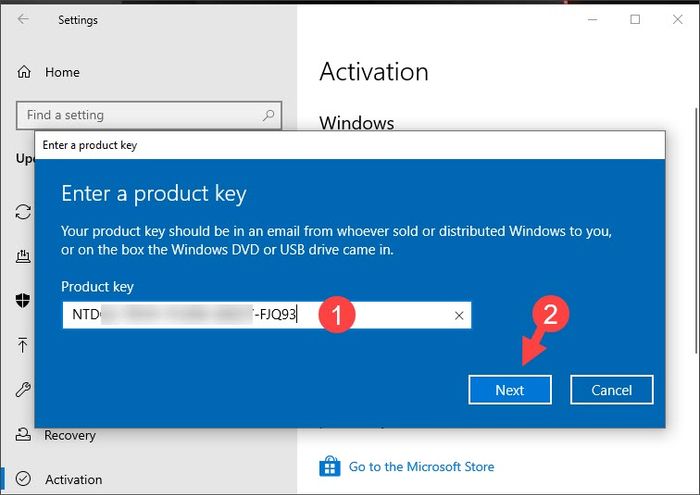The height and width of the screenshot is (495, 700).
Task: Click the back arrow in Settings
Action: click(x=23, y=20)
